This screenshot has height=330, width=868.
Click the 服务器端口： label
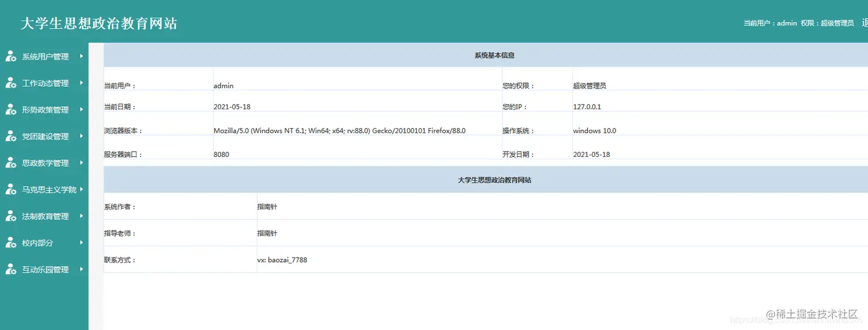123,155
